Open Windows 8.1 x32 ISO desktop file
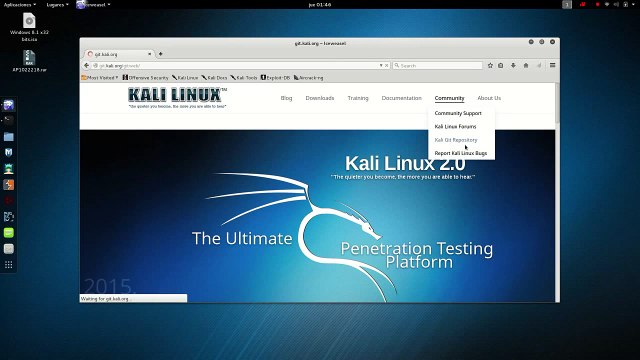Viewport: 640px width, 360px height. (x=29, y=27)
